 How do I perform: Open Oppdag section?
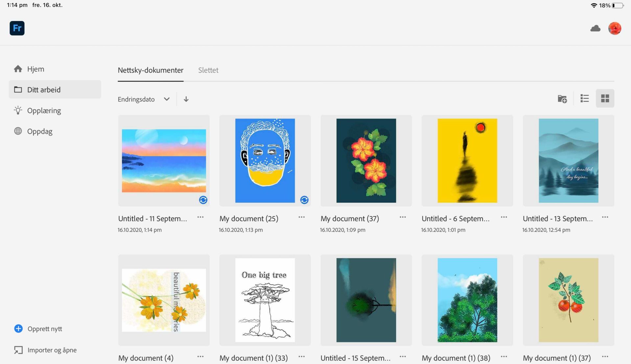[39, 131]
